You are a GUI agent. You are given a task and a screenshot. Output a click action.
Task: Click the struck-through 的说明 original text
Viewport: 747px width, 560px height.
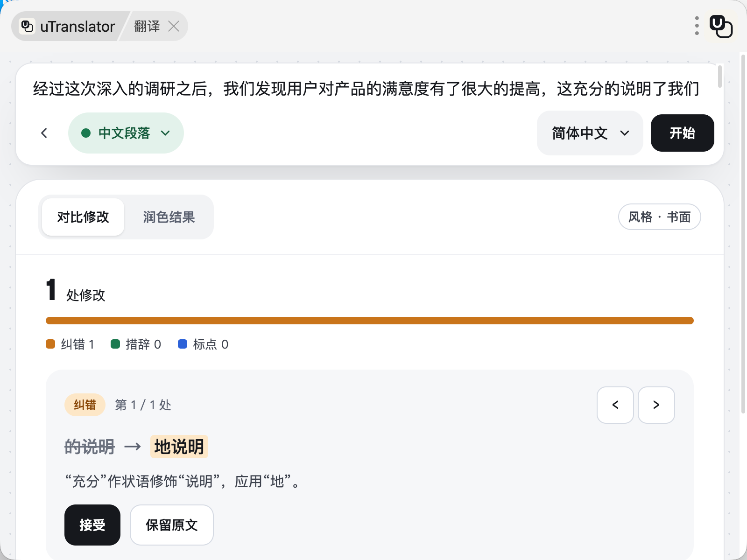point(90,447)
